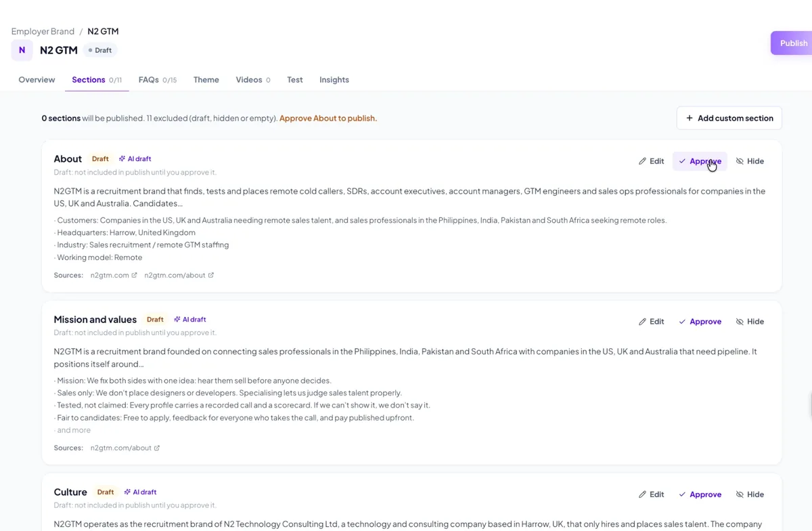Click the 'Tested, not claimed' bullet text

point(244,405)
